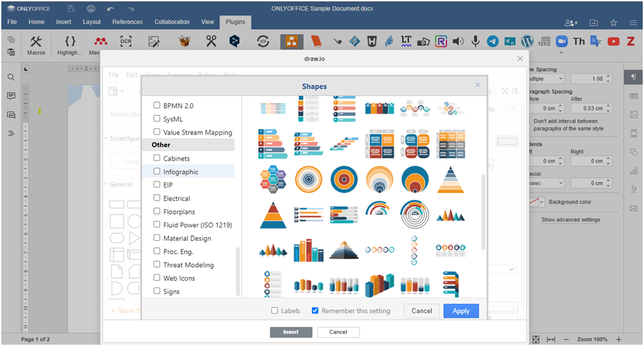This screenshot has height=346, width=644.
Task: Enable the BPMN 2.0 shape library
Action: coord(157,105)
